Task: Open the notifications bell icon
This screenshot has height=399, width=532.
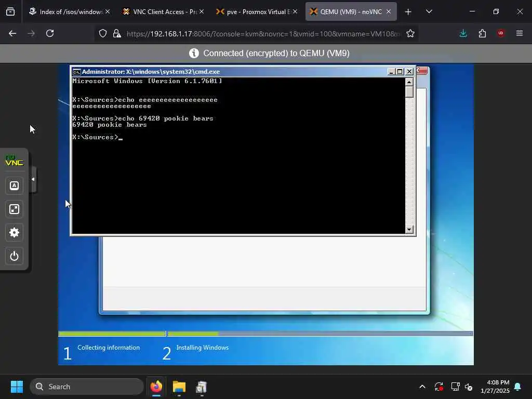Action: pyautogui.click(x=518, y=387)
